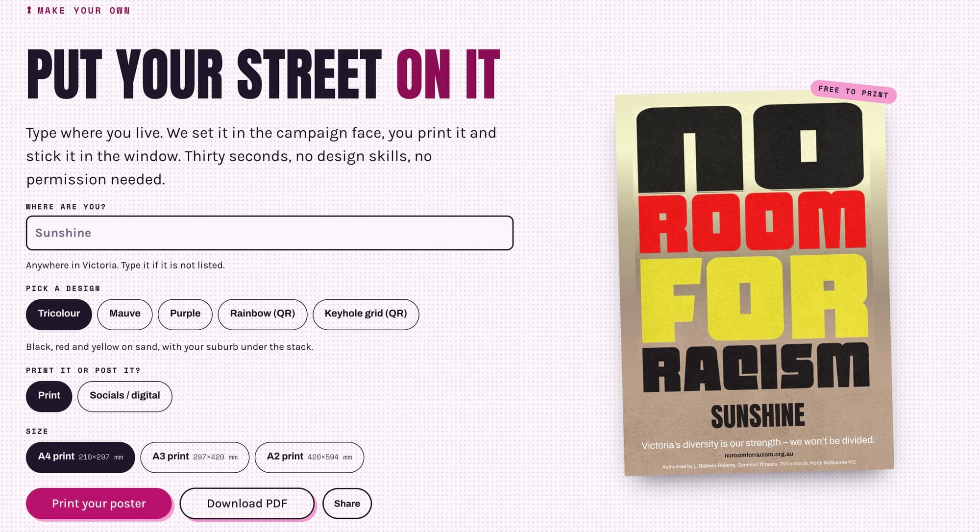This screenshot has height=532, width=980.
Task: Click the noroomforracism.org.au text on poster
Action: [759, 454]
